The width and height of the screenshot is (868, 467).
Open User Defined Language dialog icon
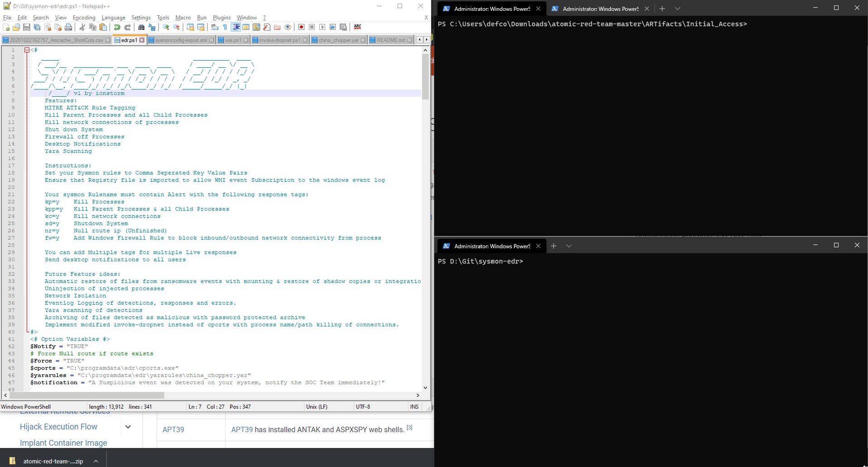(x=246, y=27)
